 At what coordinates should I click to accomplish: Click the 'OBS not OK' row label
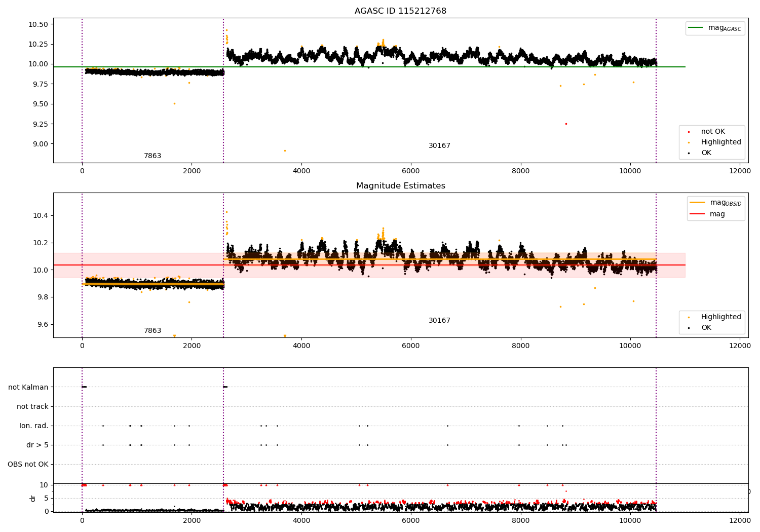[28, 465]
